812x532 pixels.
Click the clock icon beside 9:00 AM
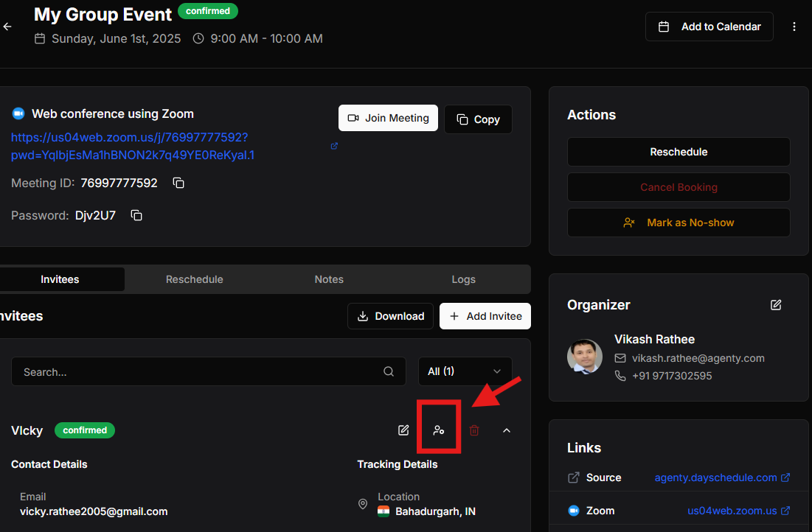pyautogui.click(x=198, y=38)
